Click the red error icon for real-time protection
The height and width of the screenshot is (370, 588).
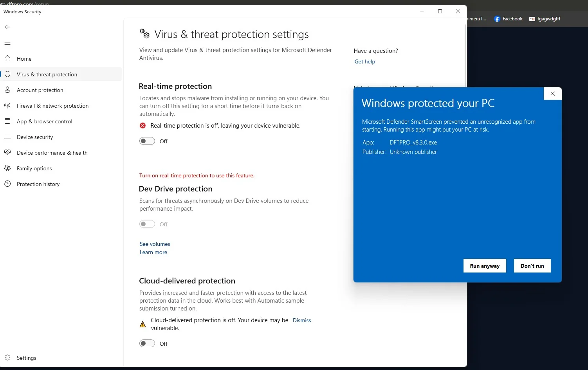coord(143,125)
